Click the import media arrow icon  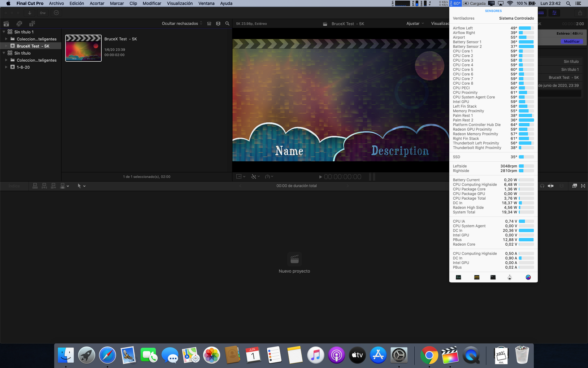click(x=30, y=13)
